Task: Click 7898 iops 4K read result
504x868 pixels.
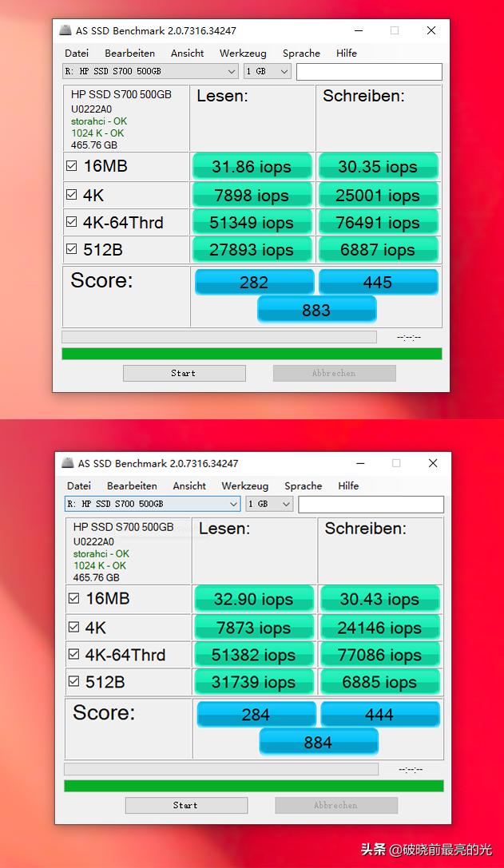Action: tap(252, 195)
